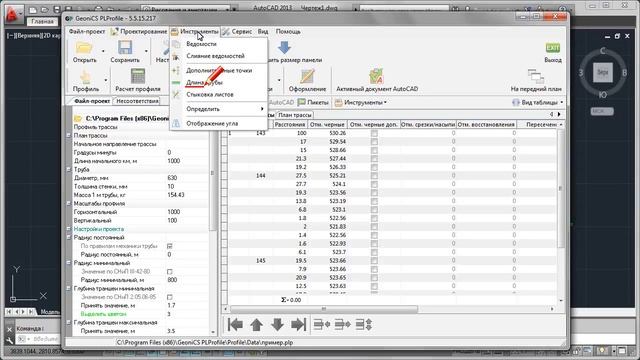Viewport: 640px width, 360px height.
Task: Click the Выход exit icon
Action: [x=553, y=48]
